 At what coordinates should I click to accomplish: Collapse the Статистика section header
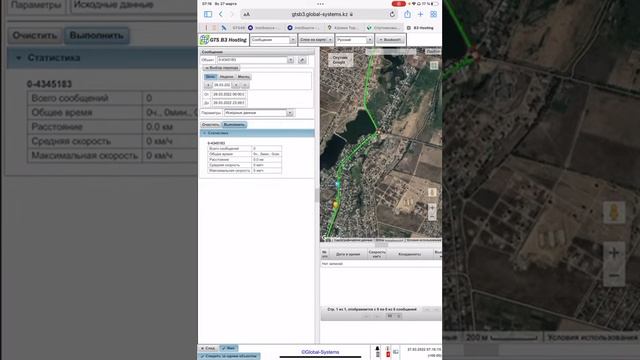pos(257,133)
